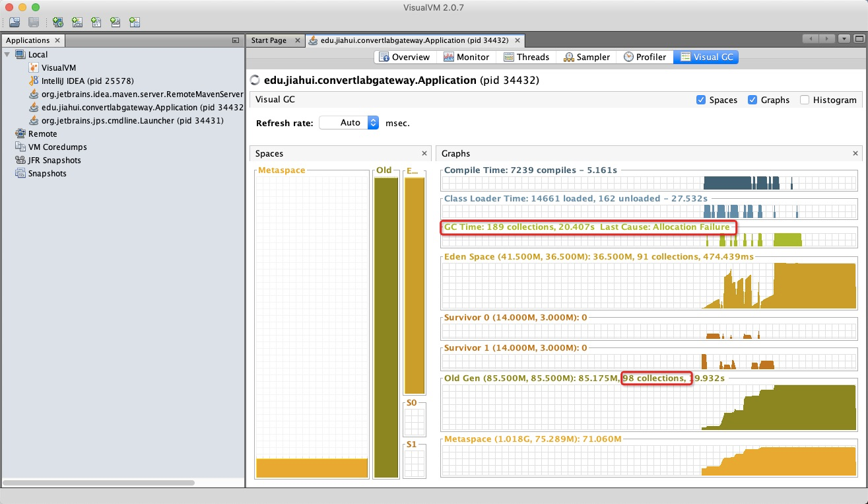Click the 'Survivor 0 (14.000M, 3.000M)' title
868x504 pixels.
pos(516,318)
